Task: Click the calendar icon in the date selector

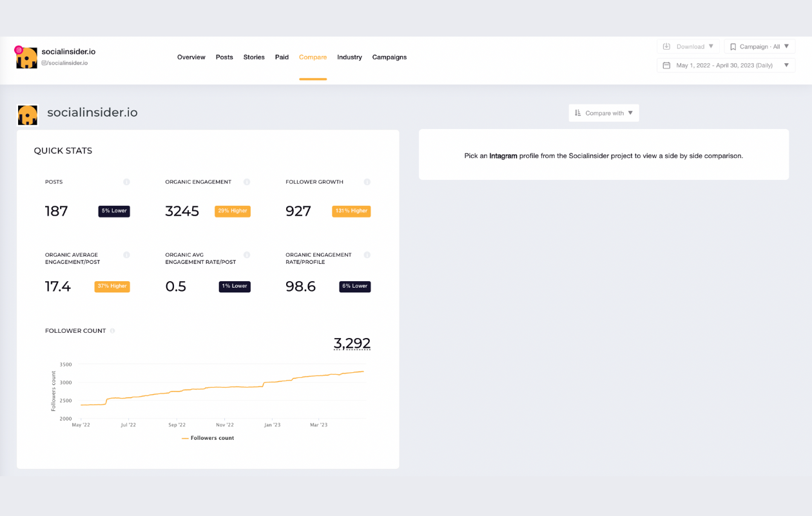Action: click(x=666, y=65)
